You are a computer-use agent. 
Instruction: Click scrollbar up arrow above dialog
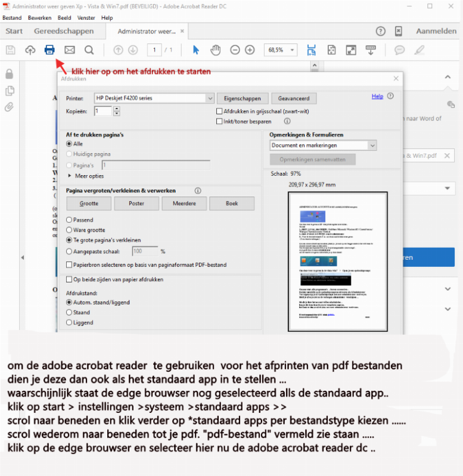point(315,65)
